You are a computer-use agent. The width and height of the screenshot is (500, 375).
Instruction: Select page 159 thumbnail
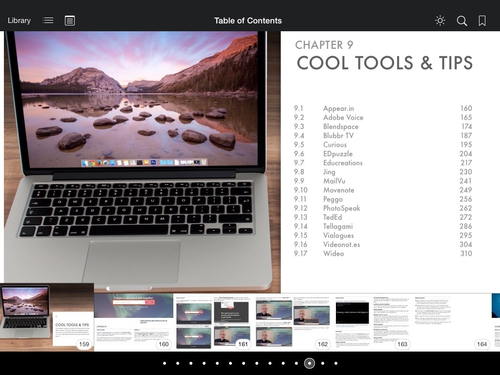pos(47,317)
